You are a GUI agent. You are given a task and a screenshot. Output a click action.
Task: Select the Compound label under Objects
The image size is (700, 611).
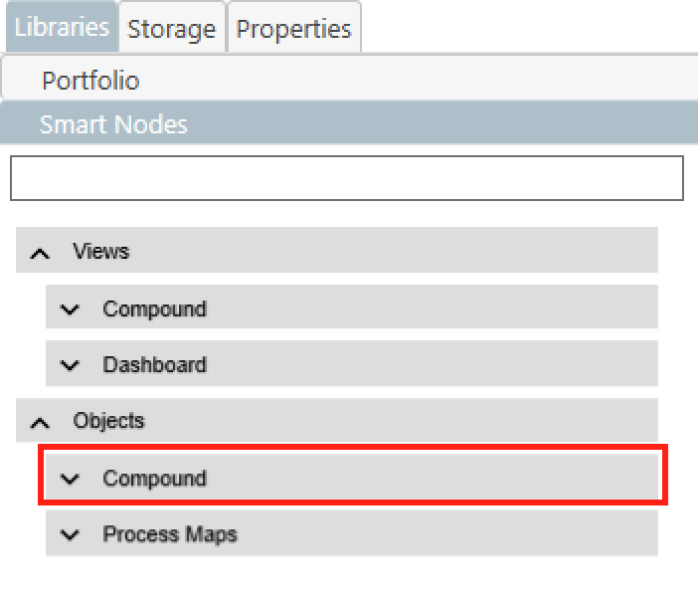click(155, 478)
